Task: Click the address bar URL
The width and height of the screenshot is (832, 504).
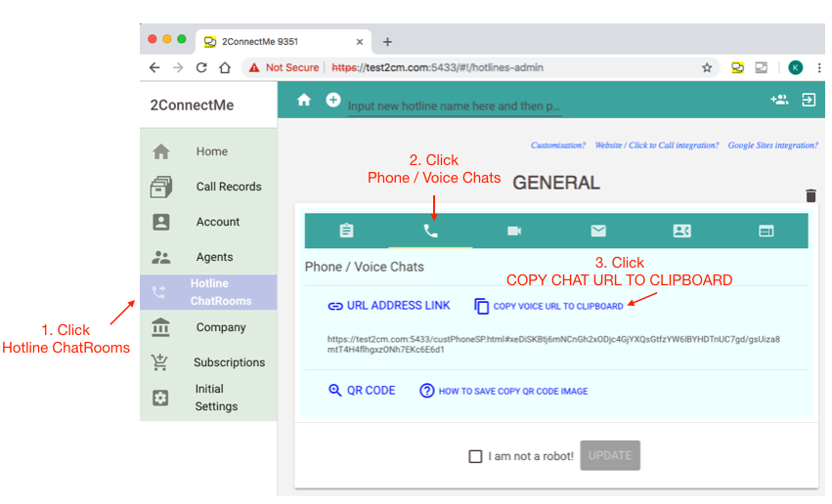Action: 437,67
